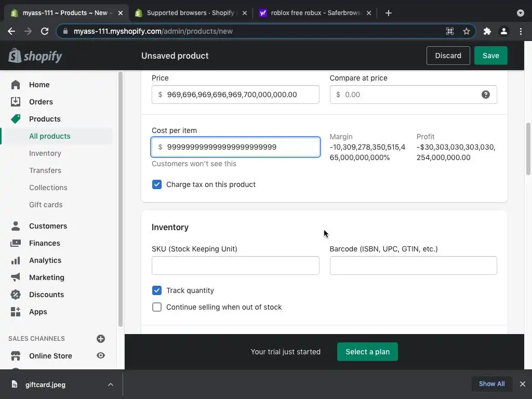View Online Store using eye icon

[101, 356]
